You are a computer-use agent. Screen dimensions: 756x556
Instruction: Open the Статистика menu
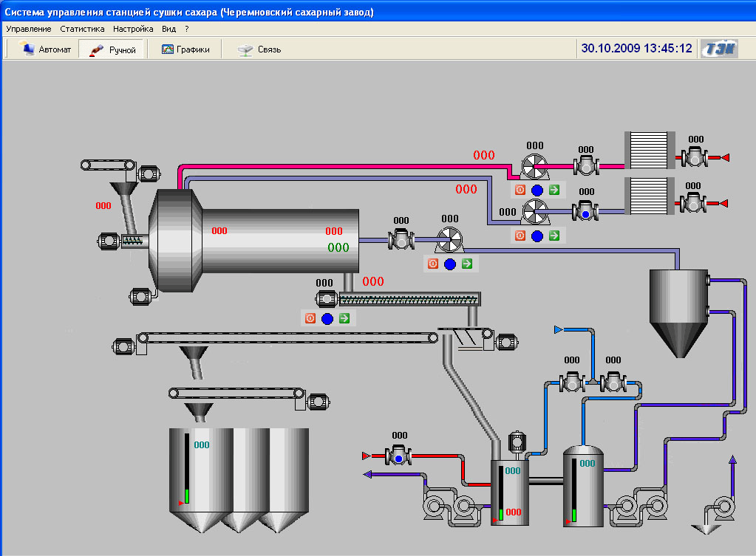[82, 29]
